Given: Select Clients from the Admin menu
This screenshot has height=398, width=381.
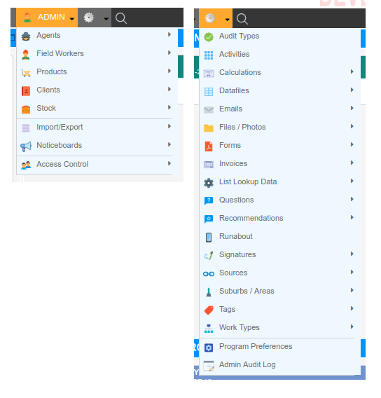Looking at the screenshot, I should [48, 90].
